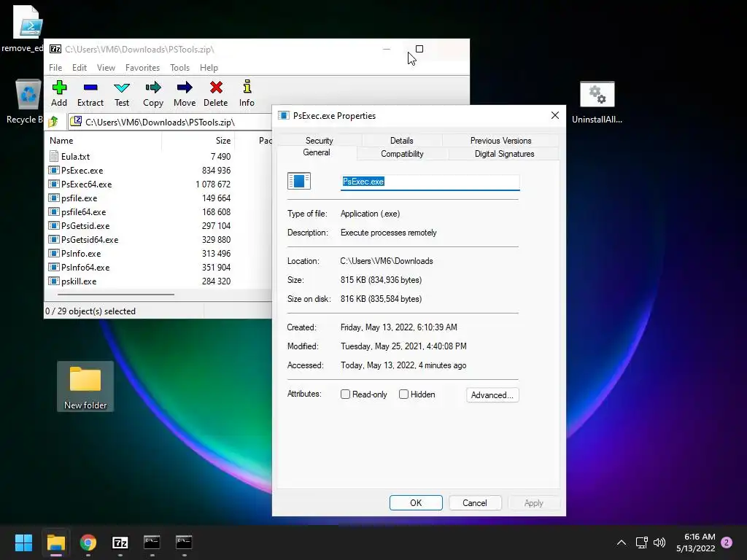Click the Extract toolbar icon
This screenshot has height=560, width=747.
click(90, 87)
